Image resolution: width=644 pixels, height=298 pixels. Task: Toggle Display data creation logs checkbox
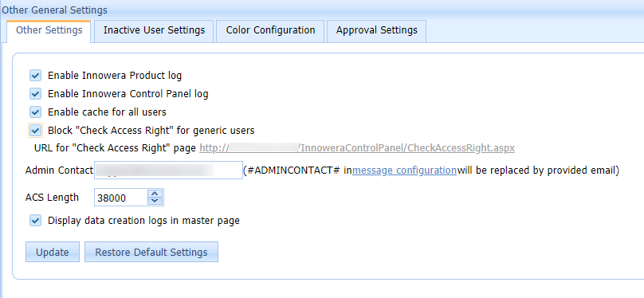[x=35, y=221]
